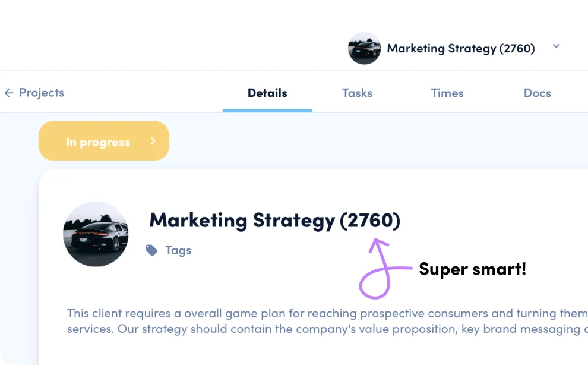Click the description line starting "This client requires"
The height and width of the screenshot is (365, 588).
[x=327, y=313]
